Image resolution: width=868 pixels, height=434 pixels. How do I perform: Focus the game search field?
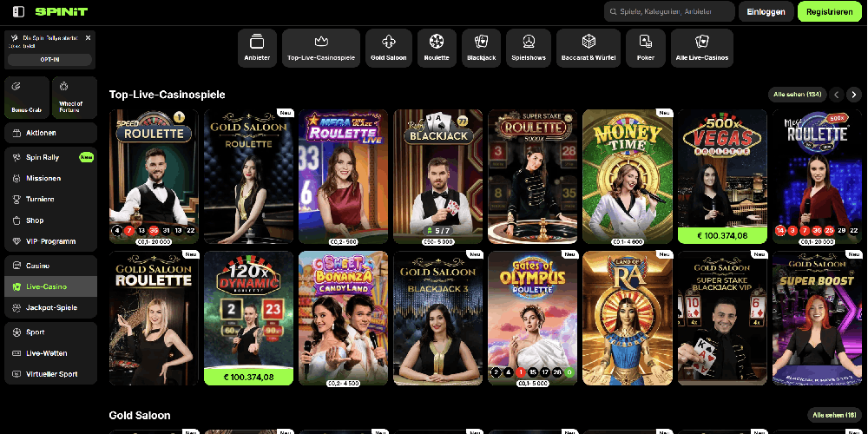click(669, 11)
